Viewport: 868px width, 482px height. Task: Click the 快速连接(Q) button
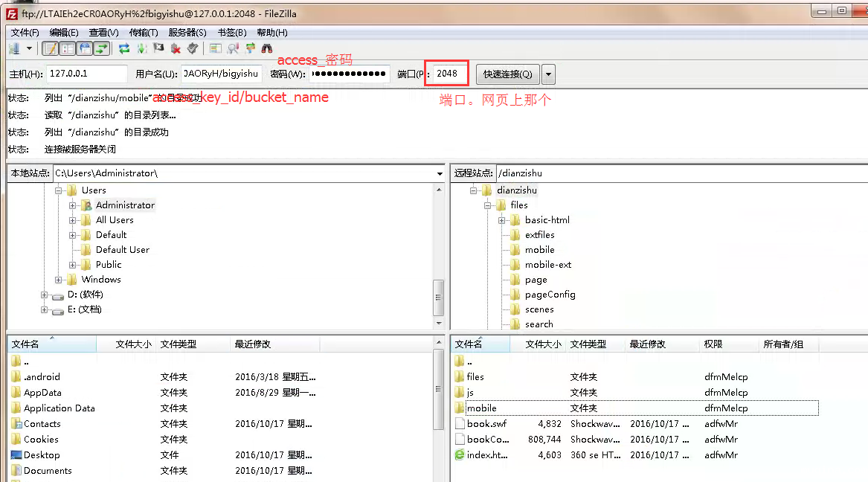tap(507, 74)
